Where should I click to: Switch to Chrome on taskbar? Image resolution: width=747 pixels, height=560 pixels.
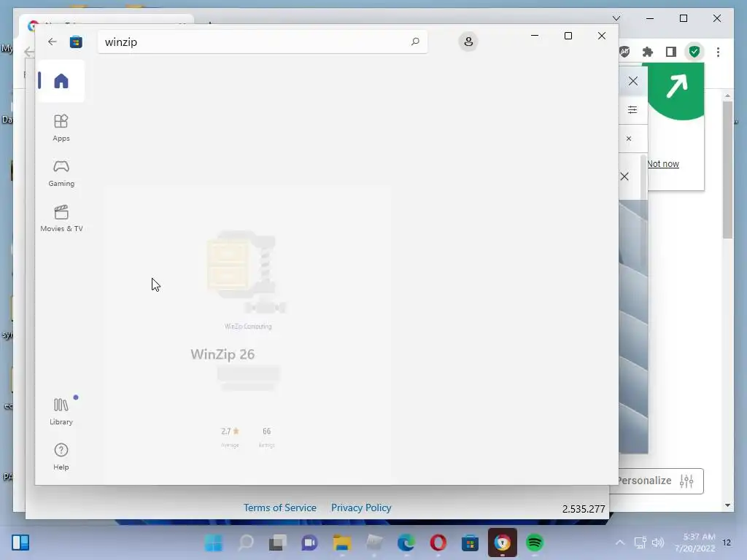(502, 542)
